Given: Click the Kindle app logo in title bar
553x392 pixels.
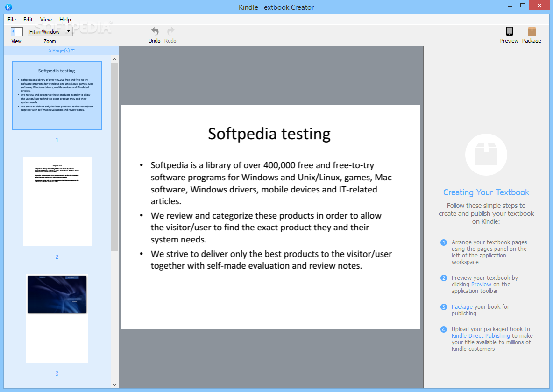Looking at the screenshot, I should [x=8, y=7].
